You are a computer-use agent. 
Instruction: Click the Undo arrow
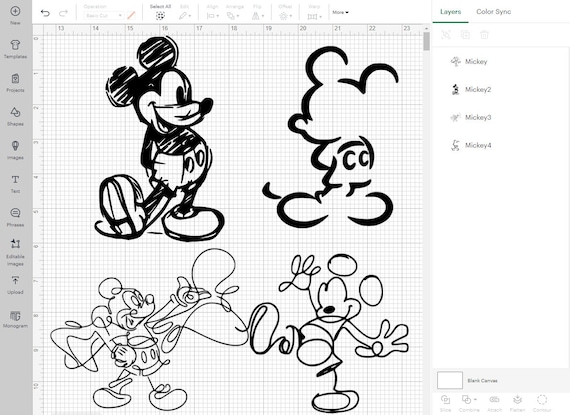(45, 13)
